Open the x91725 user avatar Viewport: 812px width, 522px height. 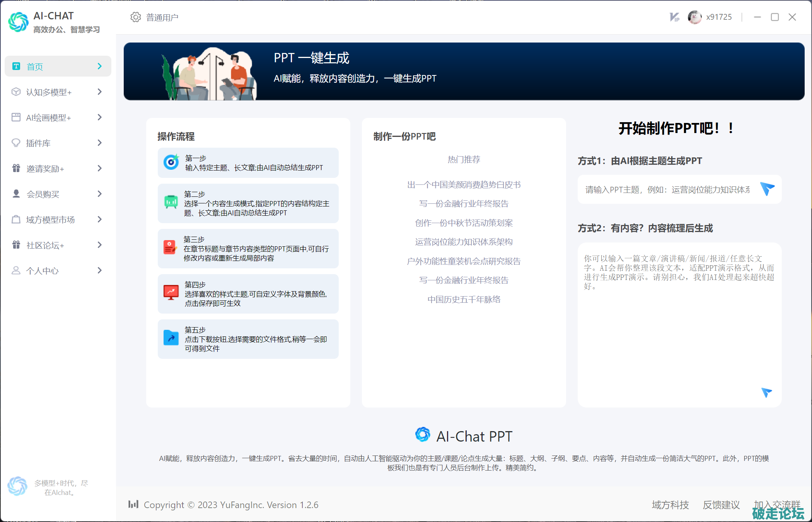coord(694,17)
